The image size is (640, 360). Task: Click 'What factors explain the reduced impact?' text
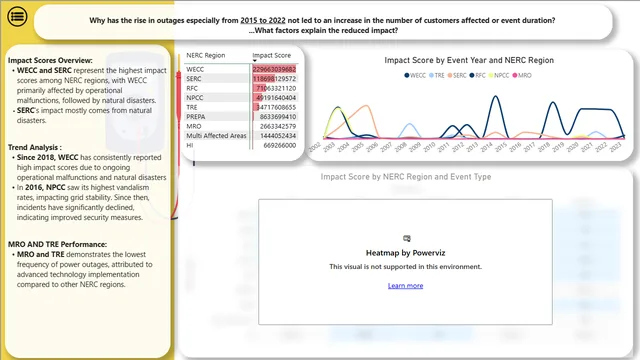tap(323, 31)
